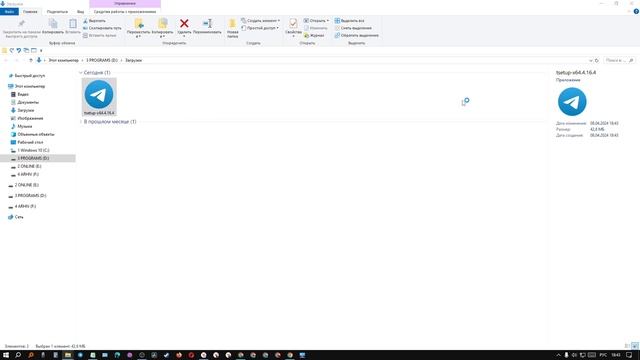Image resolution: width=640 pixels, height=360 pixels.
Task: Click the РУС language indicator in the taskbar
Action: pos(603,355)
